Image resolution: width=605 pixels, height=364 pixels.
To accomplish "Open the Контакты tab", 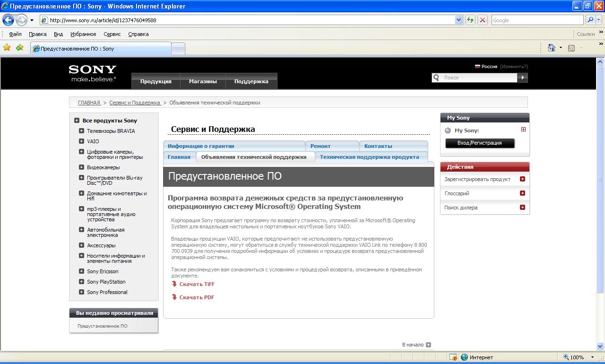I will click(393, 146).
